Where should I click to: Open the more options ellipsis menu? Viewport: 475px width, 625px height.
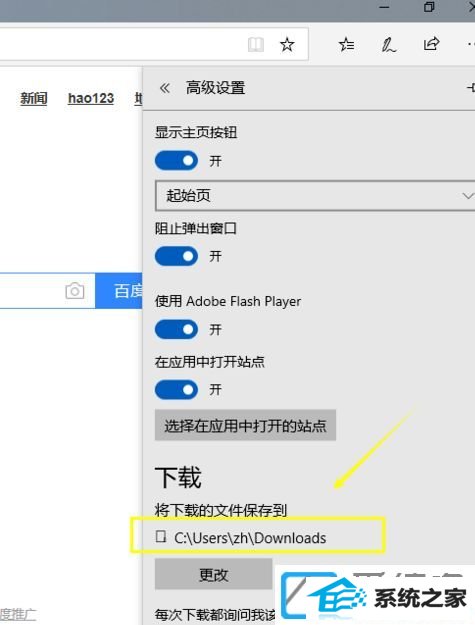click(471, 44)
